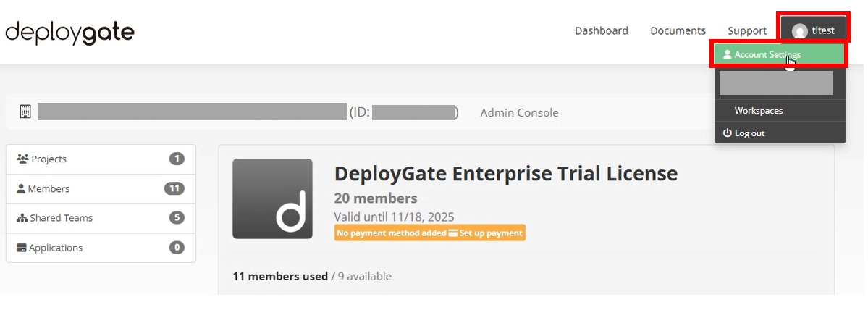Go to the Documents link
Screen dimensions: 868x310
[x=678, y=31]
